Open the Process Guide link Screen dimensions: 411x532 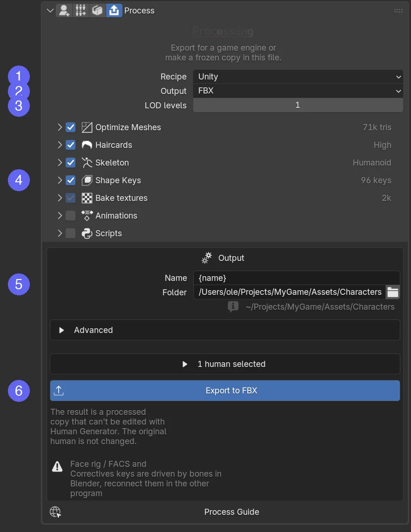(232, 512)
